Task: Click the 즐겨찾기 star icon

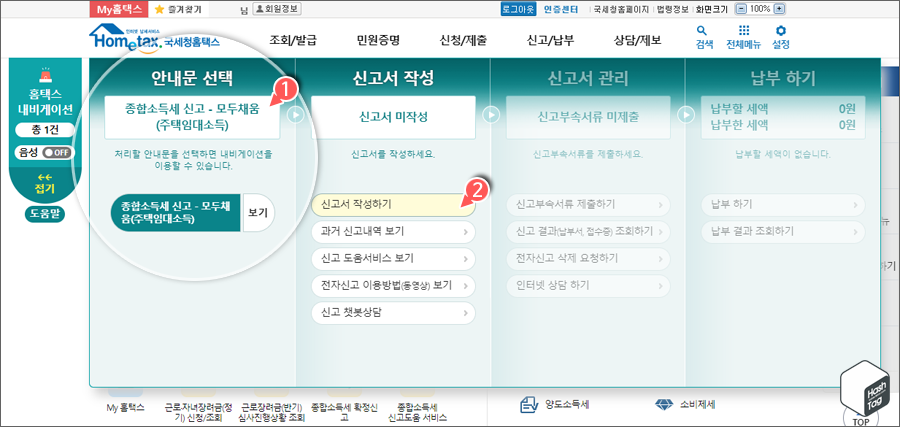Action: [159, 10]
